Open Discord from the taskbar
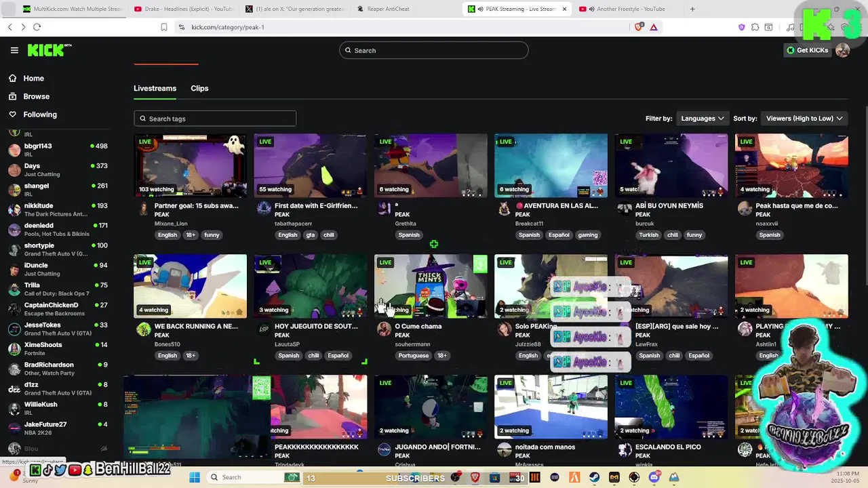Image resolution: width=868 pixels, height=488 pixels. click(x=654, y=478)
